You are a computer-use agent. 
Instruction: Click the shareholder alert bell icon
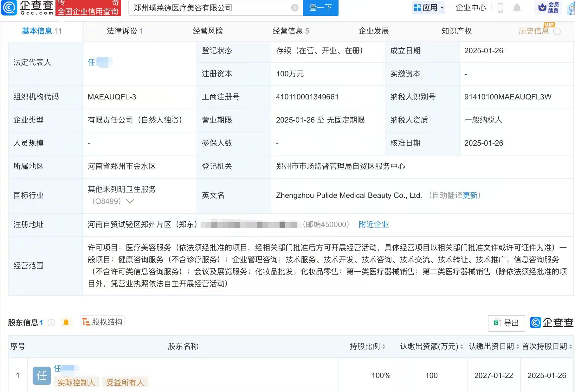tap(66, 322)
